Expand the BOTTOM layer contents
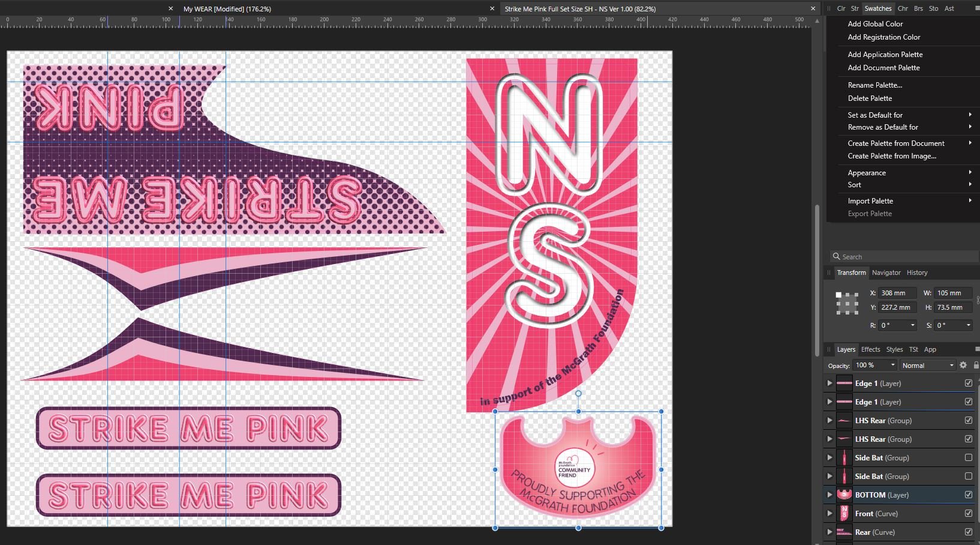The width and height of the screenshot is (980, 545). click(x=829, y=495)
